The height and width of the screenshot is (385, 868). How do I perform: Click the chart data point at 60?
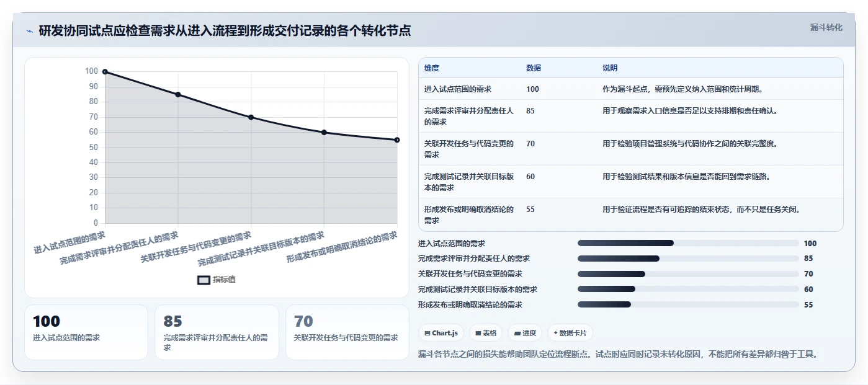(324, 132)
